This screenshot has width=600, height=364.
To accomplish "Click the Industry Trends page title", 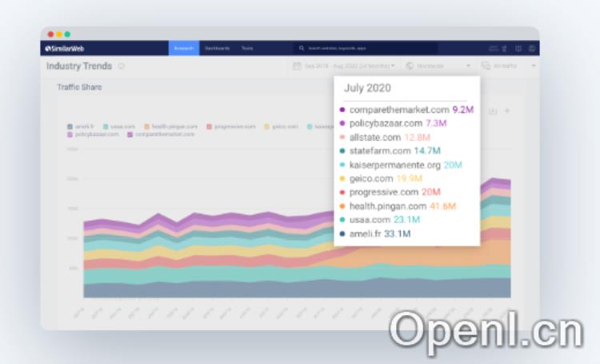I will tap(79, 66).
